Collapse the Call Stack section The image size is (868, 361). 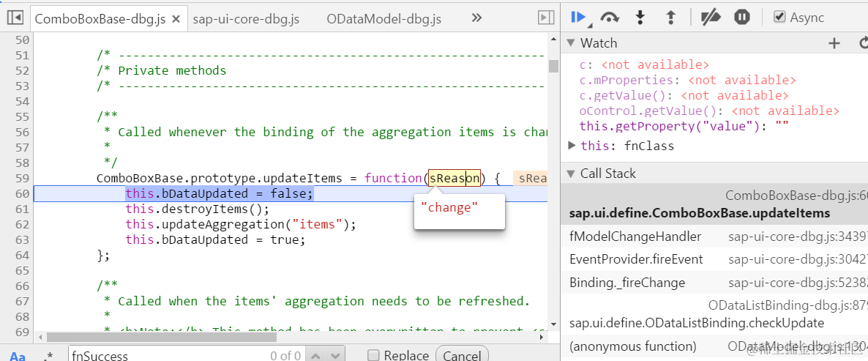571,174
